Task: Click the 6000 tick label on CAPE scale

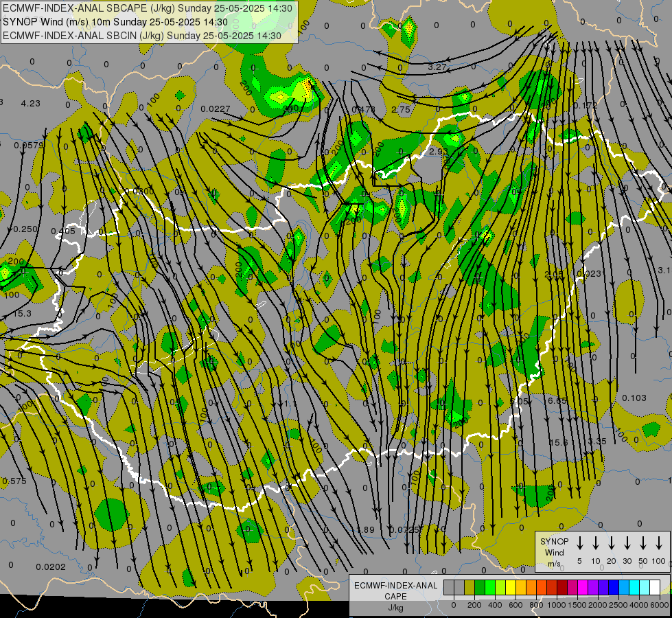Action: click(660, 605)
